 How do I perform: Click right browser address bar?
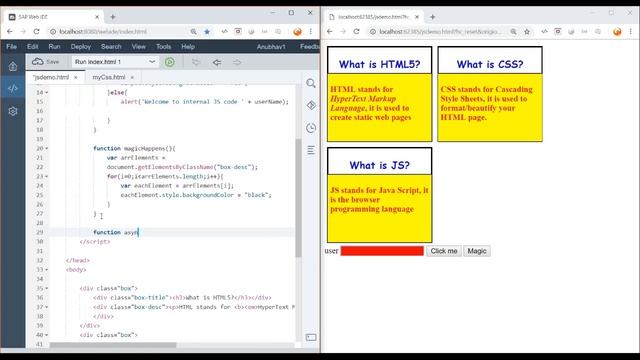(441, 31)
